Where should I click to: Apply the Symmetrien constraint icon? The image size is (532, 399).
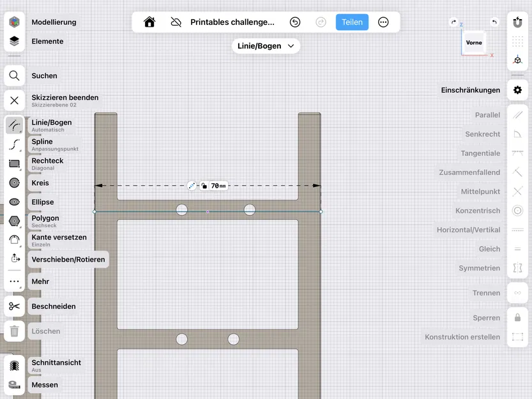(517, 268)
